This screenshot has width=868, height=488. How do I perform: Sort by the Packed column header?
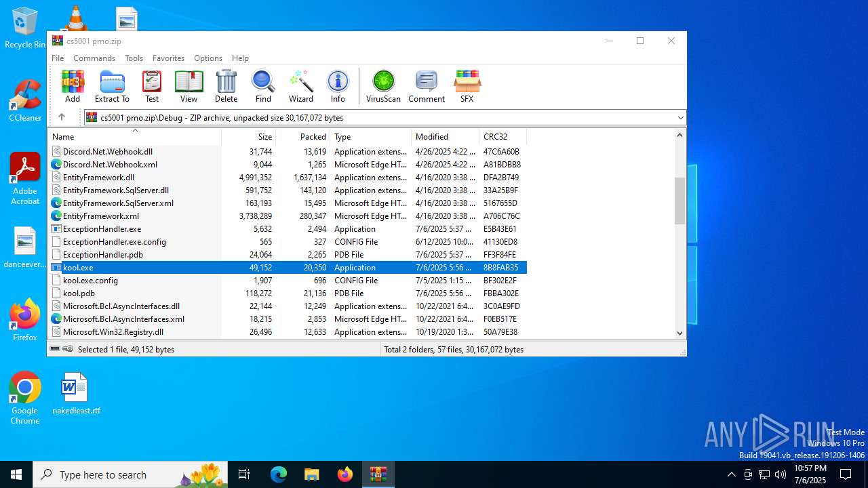302,137
